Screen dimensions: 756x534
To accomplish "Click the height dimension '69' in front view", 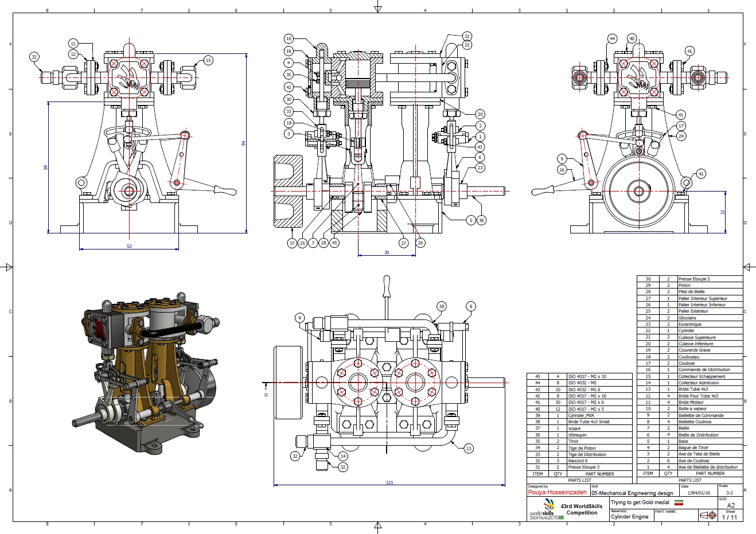I will pyautogui.click(x=45, y=167).
